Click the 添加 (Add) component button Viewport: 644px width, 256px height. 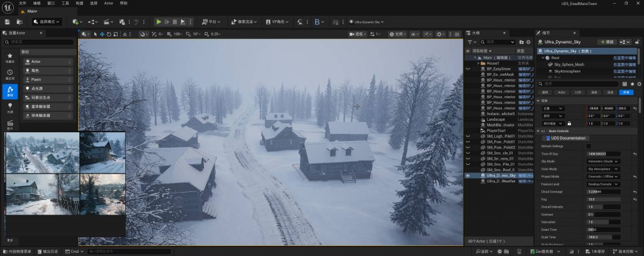(x=607, y=42)
